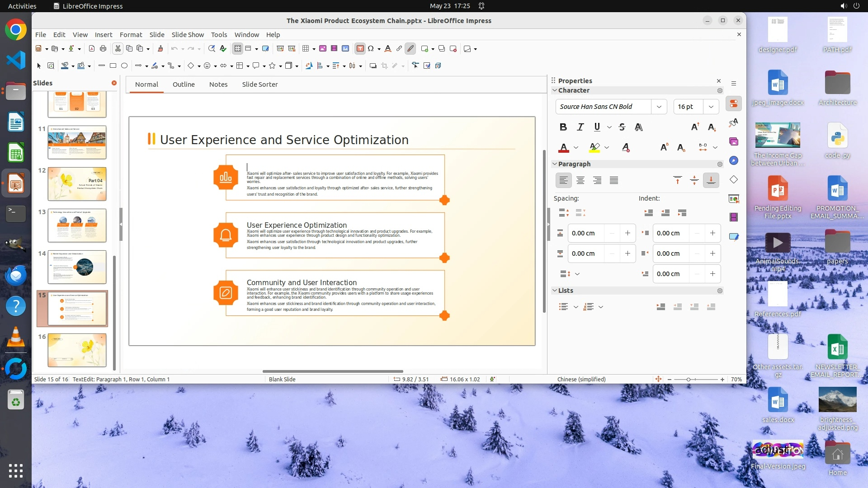Select slide 13 thumbnail
Screen dimensions: 868x488
[77, 225]
